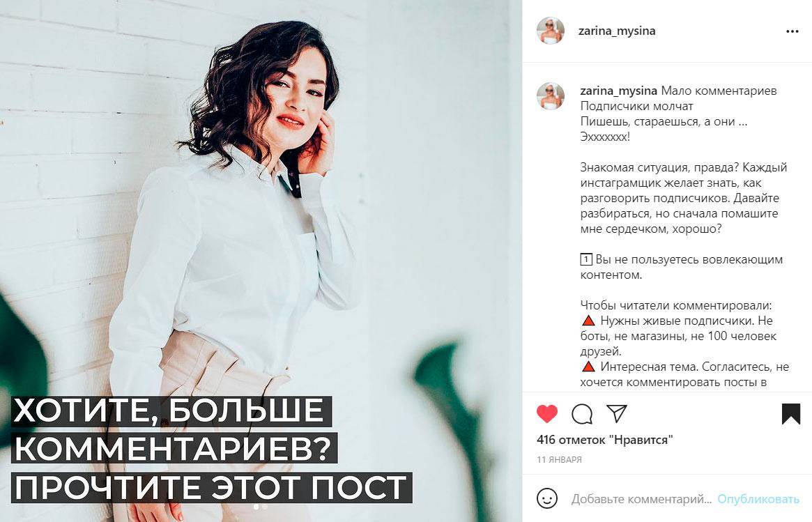Go to the second carousel slide dot
This screenshot has height=522, width=812.
pyautogui.click(x=265, y=507)
